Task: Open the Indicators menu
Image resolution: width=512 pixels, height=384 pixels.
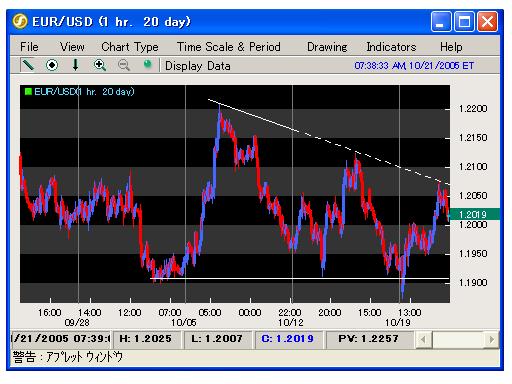Action: point(391,47)
